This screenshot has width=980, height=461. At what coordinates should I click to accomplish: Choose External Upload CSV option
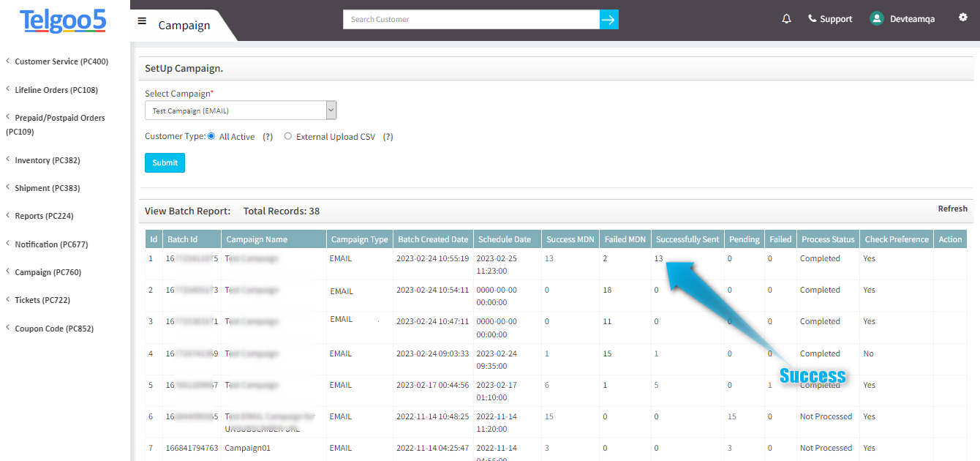tap(287, 136)
